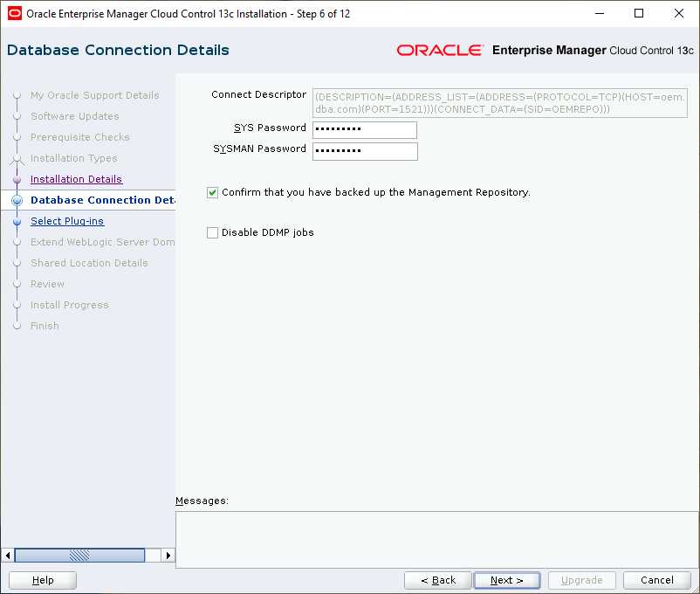The width and height of the screenshot is (700, 594).
Task: Click the Installation Details step bullet
Action: (17, 179)
